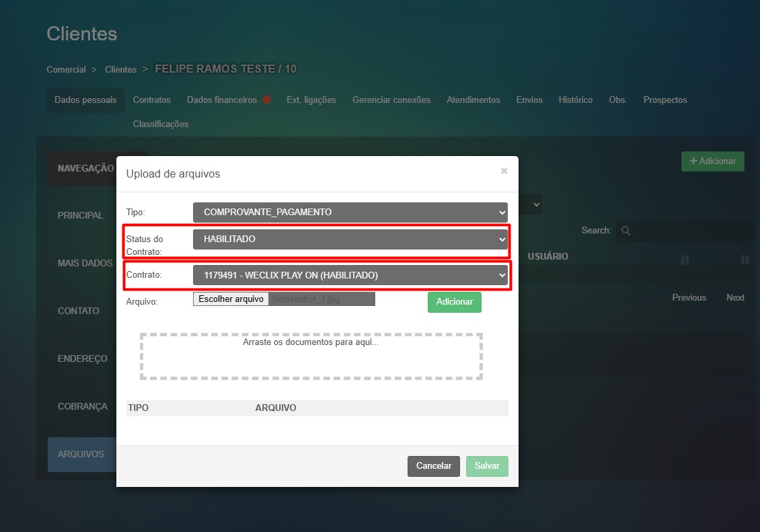Screen dimensions: 760x532
Task: Click the Search magnifier icon
Action: pyautogui.click(x=626, y=231)
